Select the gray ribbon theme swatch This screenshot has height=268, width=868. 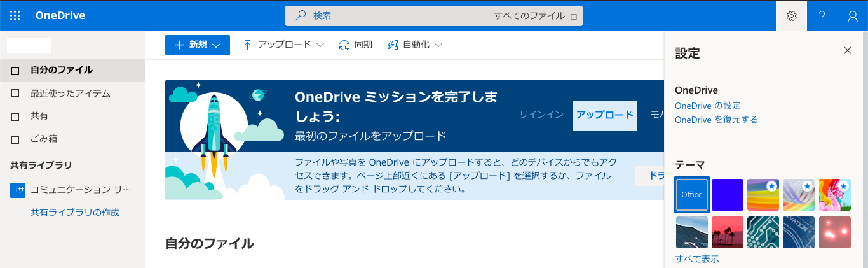(x=799, y=195)
